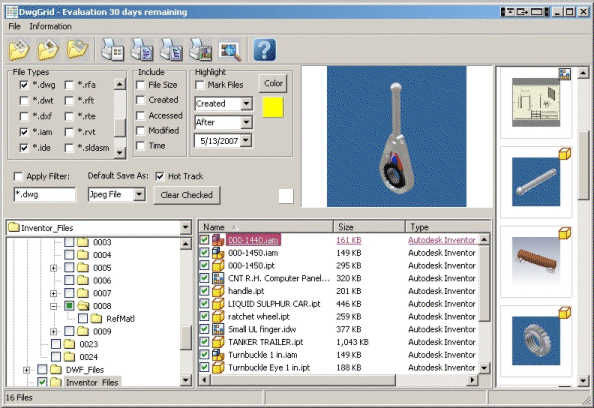This screenshot has width=594, height=408.
Task: Click the part icon of handle.ipt
Action: (218, 291)
